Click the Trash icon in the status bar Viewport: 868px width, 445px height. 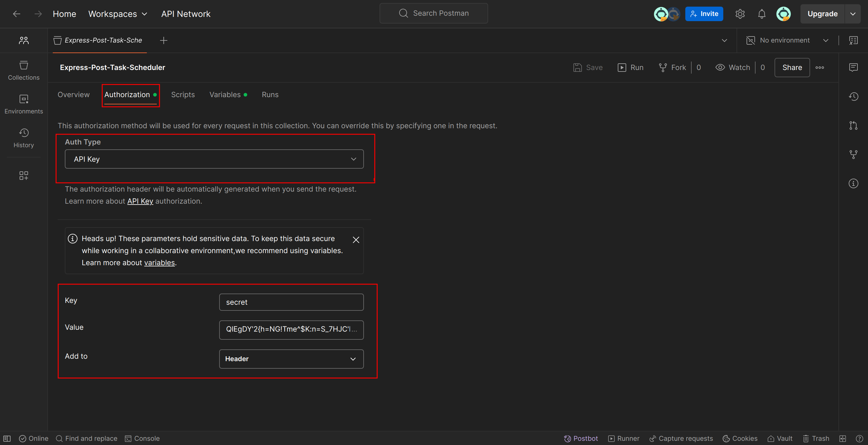click(x=816, y=438)
